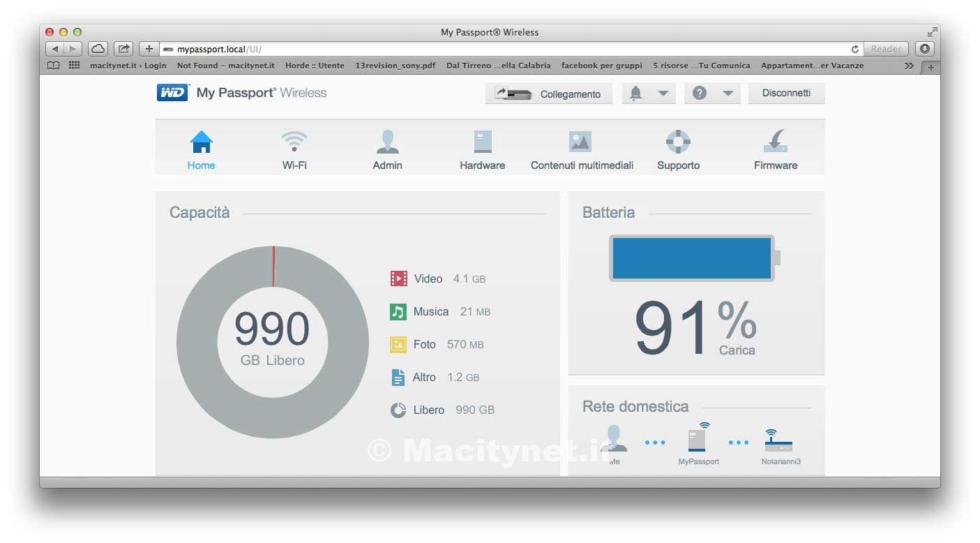
Task: Switch to the Hardware tab label
Action: coord(483,165)
